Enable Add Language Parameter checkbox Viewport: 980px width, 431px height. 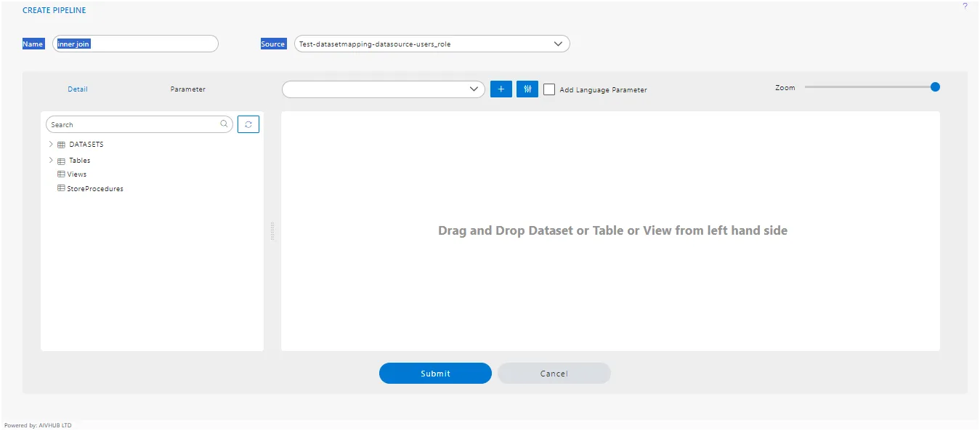(549, 89)
